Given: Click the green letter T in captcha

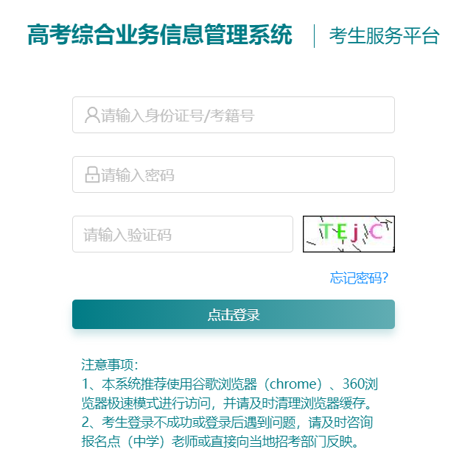Looking at the screenshot, I should tap(326, 231).
